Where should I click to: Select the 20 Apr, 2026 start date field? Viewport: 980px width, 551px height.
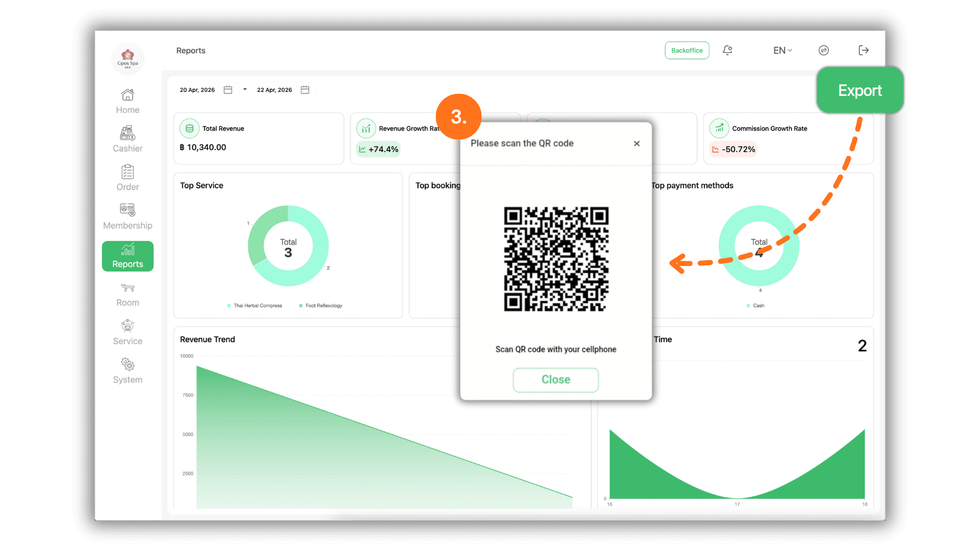point(206,90)
